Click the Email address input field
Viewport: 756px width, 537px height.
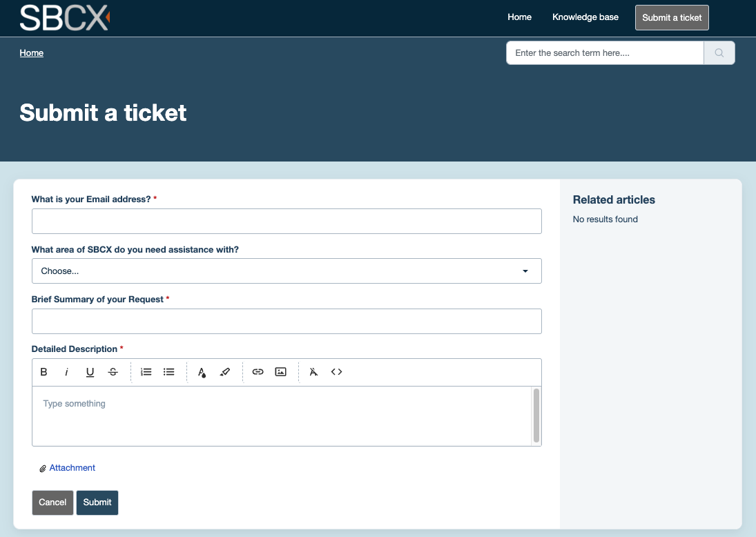click(287, 221)
